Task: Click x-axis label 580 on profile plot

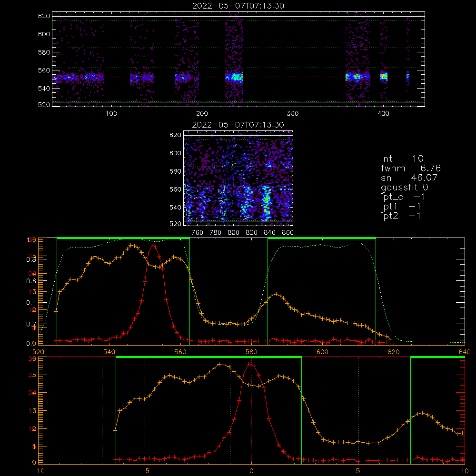Action: 251,352
